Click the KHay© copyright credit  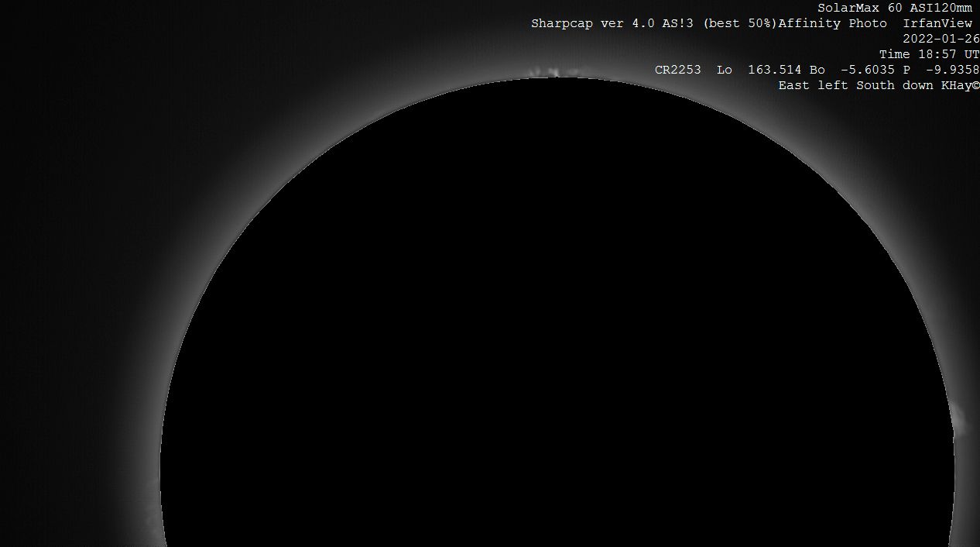click(x=960, y=85)
